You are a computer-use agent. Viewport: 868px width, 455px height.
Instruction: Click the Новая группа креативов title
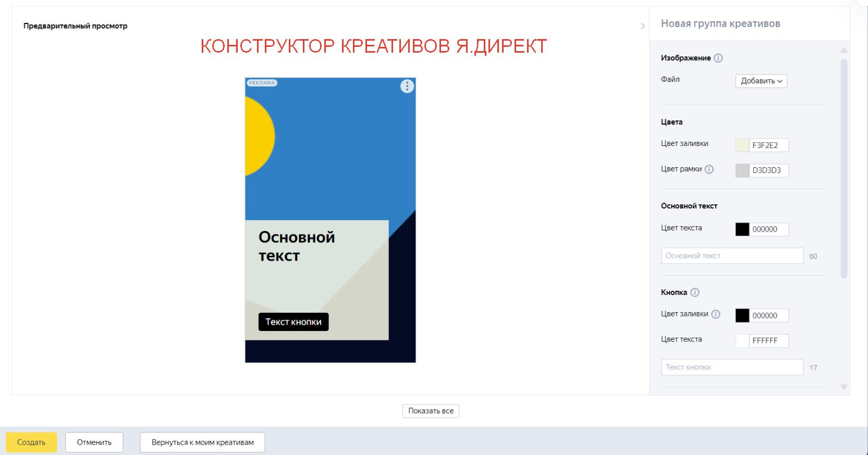tap(720, 23)
